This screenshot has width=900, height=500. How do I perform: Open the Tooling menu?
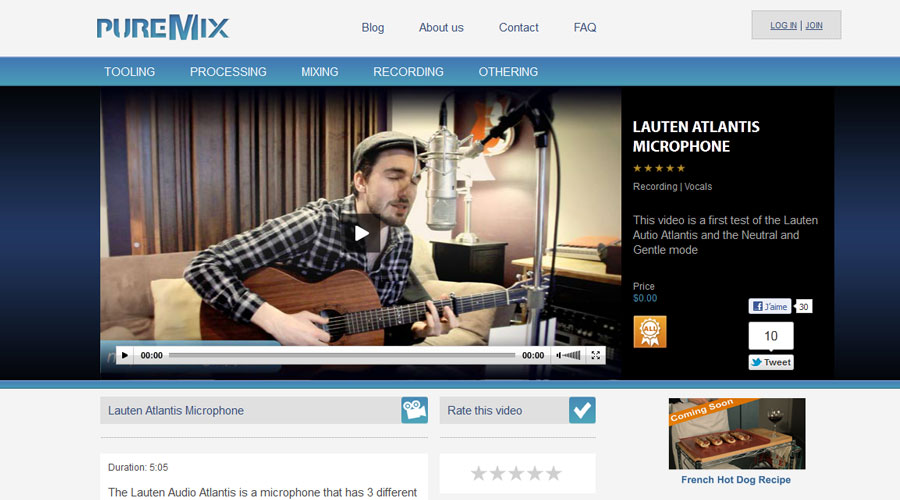tap(129, 72)
